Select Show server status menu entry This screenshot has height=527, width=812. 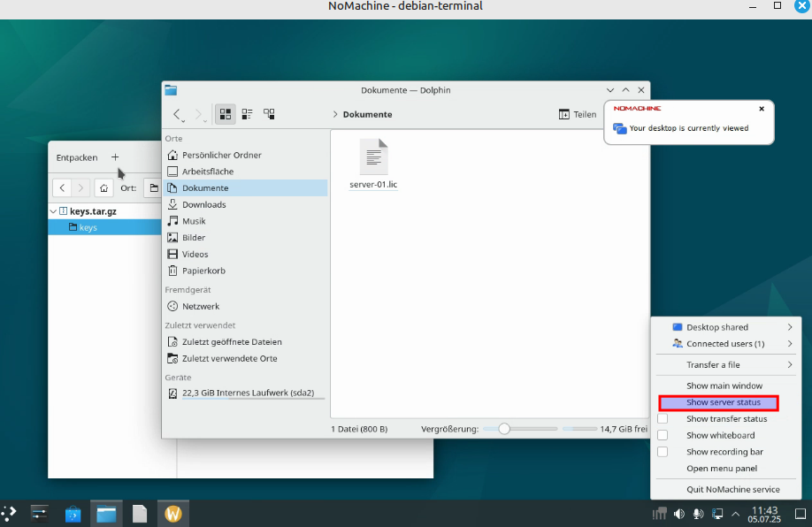[x=723, y=402]
